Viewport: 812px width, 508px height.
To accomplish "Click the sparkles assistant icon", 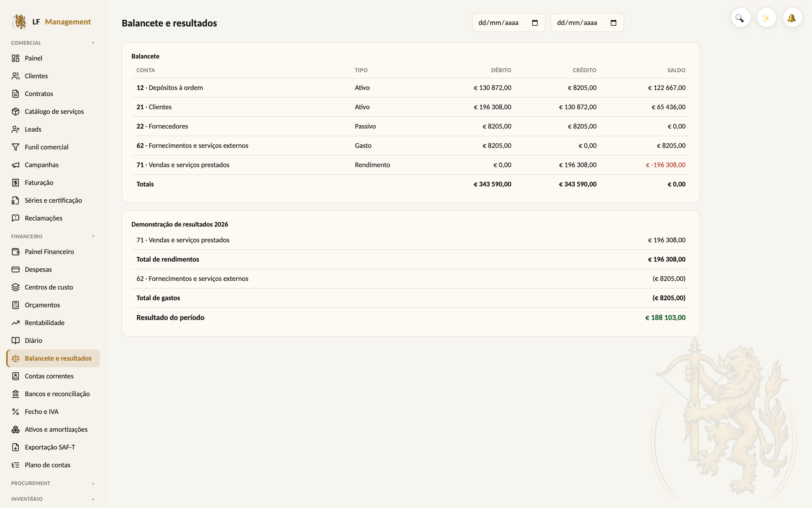I will [766, 18].
